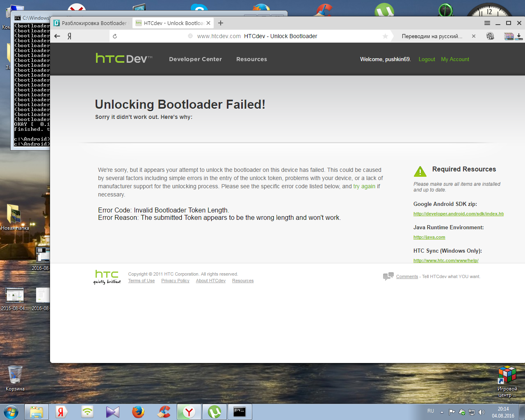Open the volume speaker tray icon
525x420 pixels.
[x=482, y=412]
